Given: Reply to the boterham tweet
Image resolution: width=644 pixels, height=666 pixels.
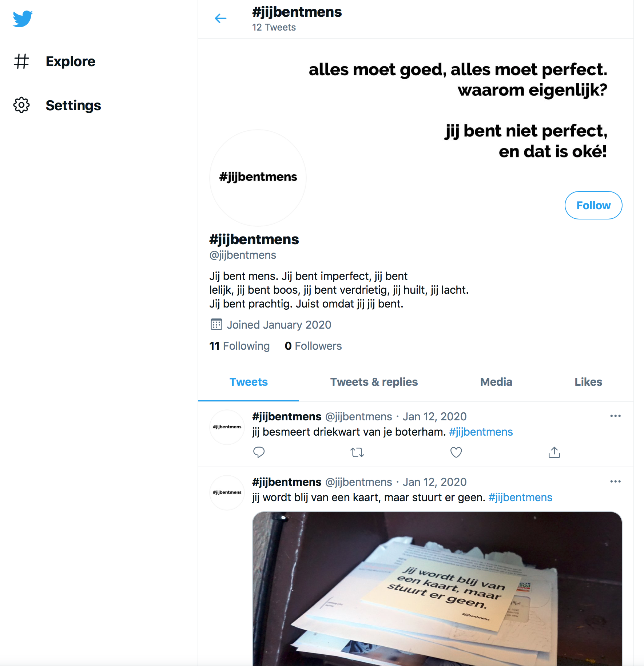Looking at the screenshot, I should click(259, 452).
